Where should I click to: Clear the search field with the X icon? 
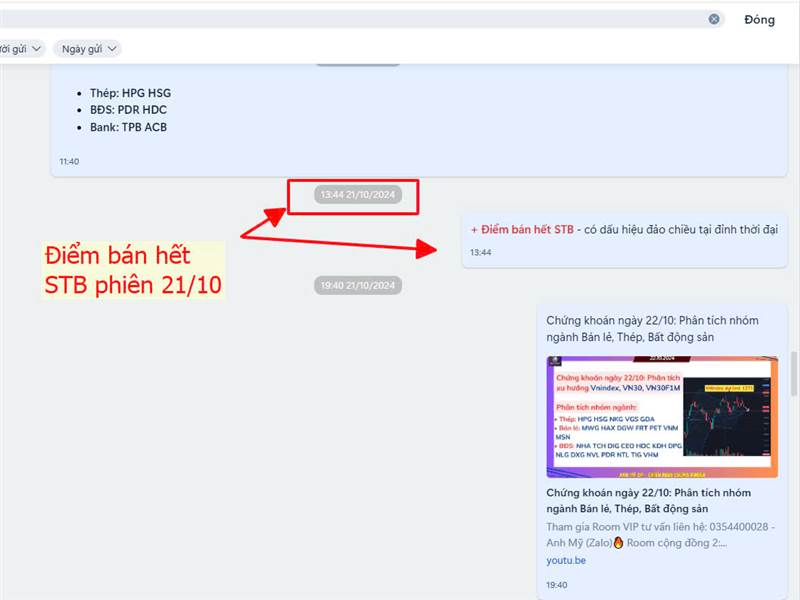(714, 19)
